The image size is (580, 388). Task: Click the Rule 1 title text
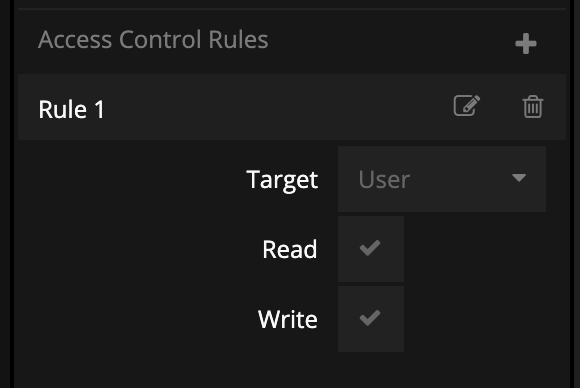[x=71, y=109]
